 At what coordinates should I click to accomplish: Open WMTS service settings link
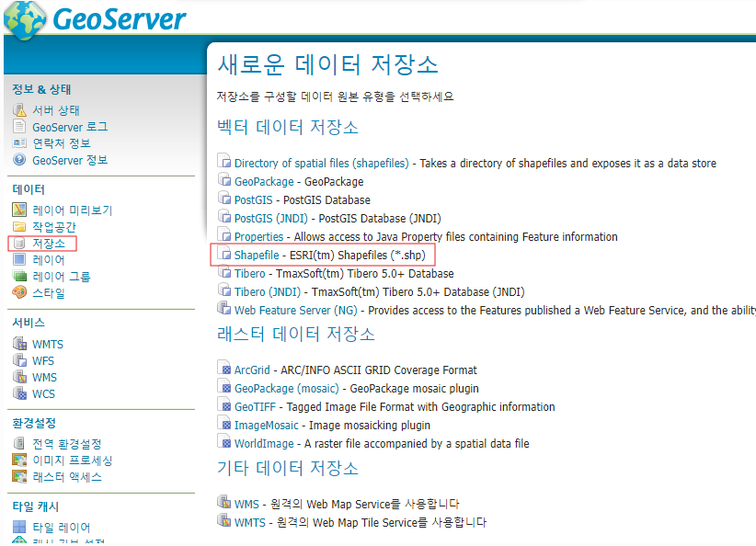48,344
